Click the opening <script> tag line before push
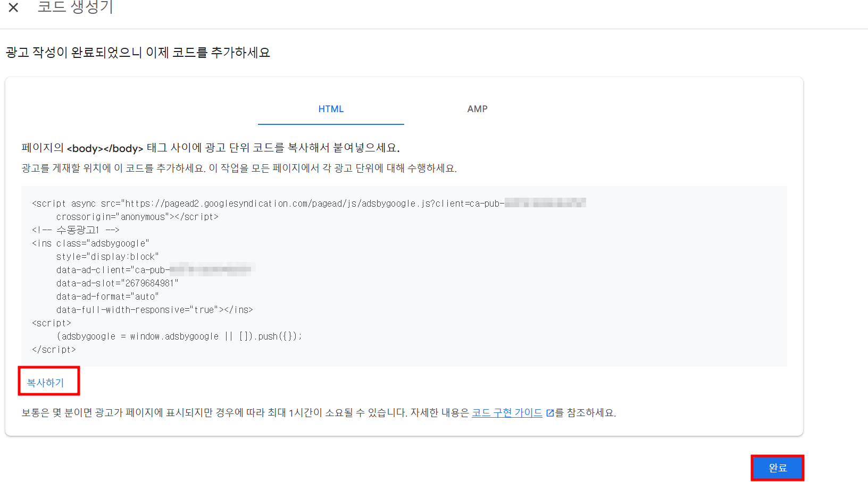Viewport: 868px width, 482px height. pos(51,323)
